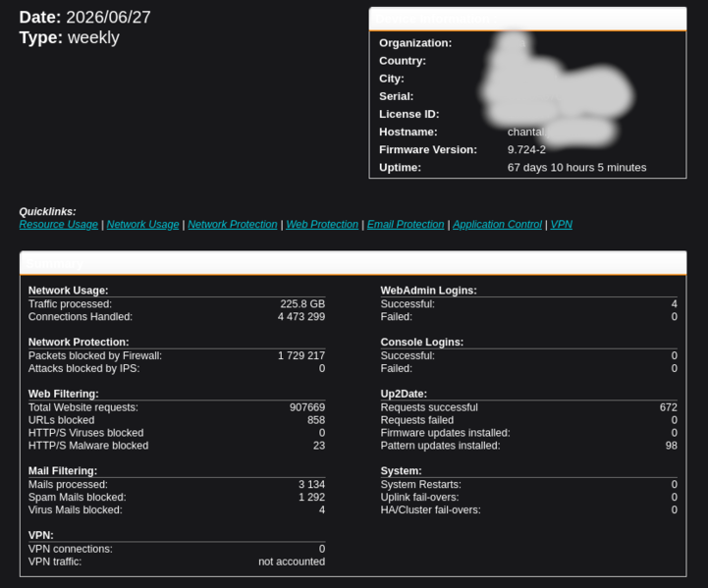The height and width of the screenshot is (588, 708).
Task: Select HTTP/S Malware blocked value 23
Action: pyautogui.click(x=319, y=446)
